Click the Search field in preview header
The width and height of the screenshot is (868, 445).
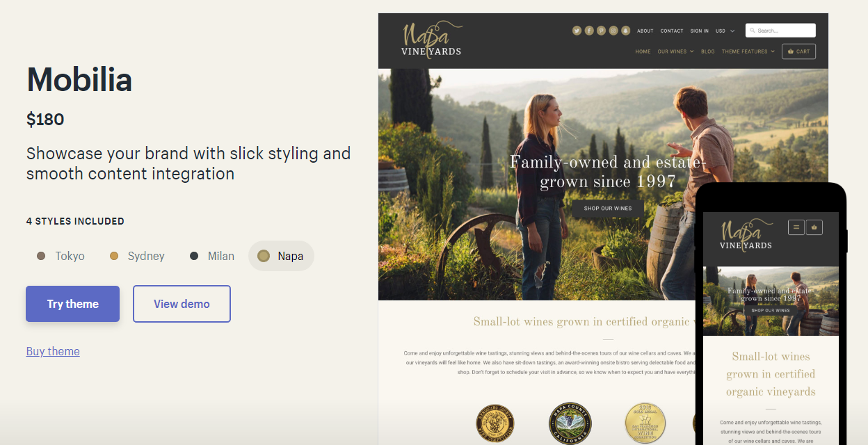click(x=780, y=31)
